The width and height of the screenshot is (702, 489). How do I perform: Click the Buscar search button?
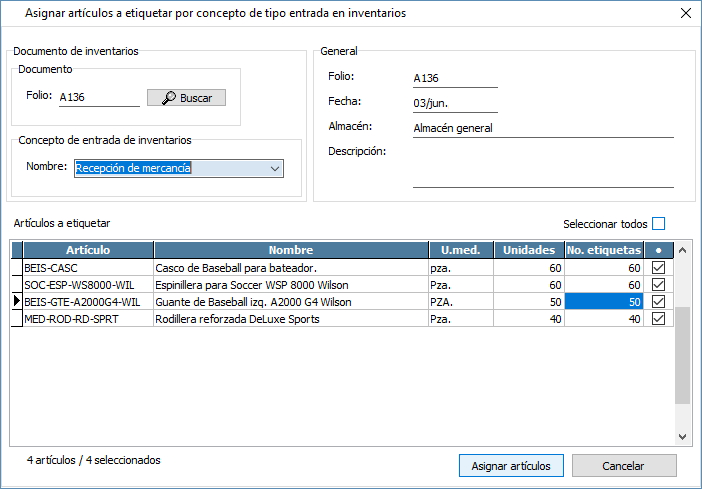click(x=187, y=98)
